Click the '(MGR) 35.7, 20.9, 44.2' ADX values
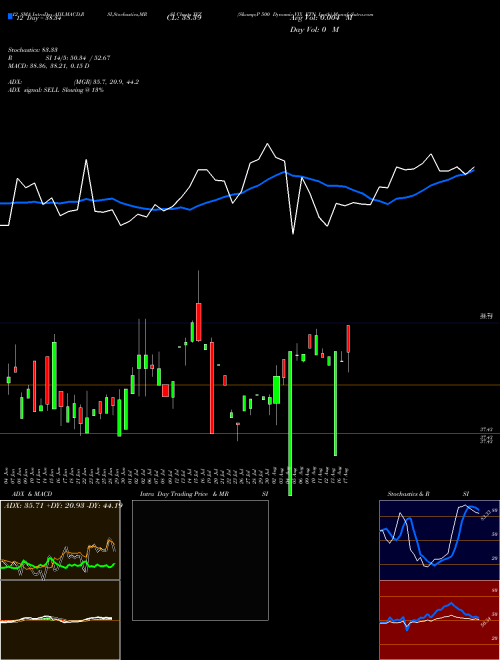This screenshot has height=660, width=500. (106, 82)
